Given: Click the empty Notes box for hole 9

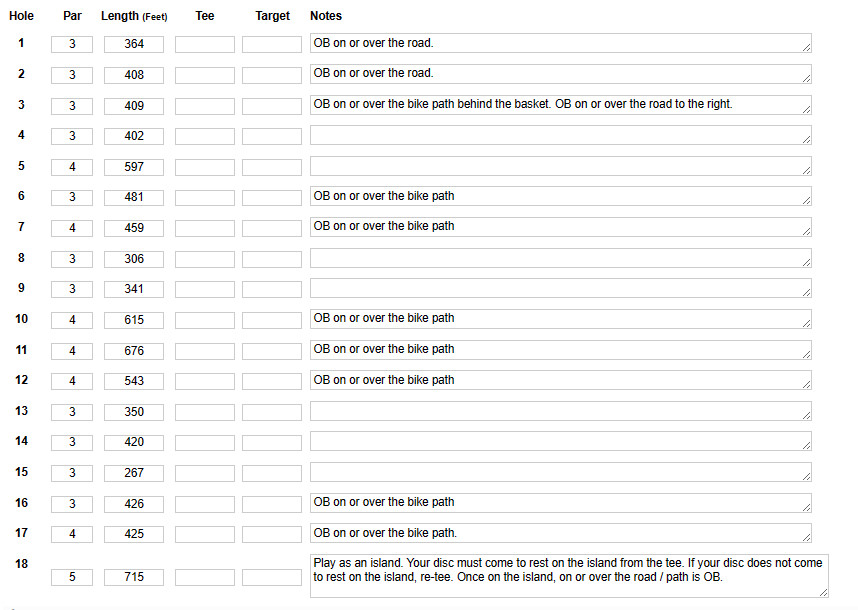Looking at the screenshot, I should coord(560,288).
